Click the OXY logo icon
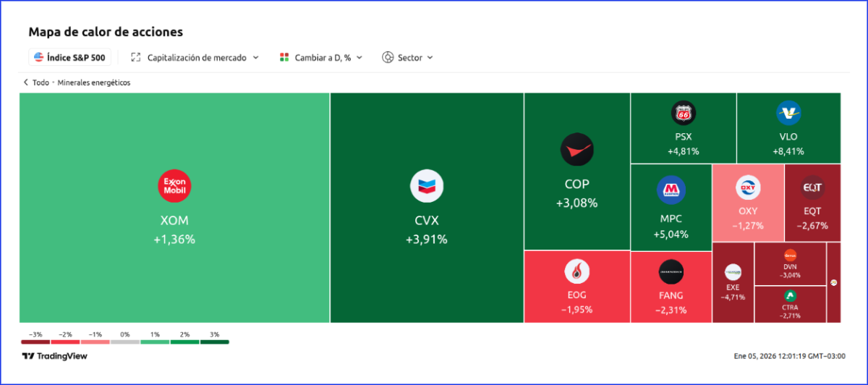The width and height of the screenshot is (868, 385). coord(748,188)
